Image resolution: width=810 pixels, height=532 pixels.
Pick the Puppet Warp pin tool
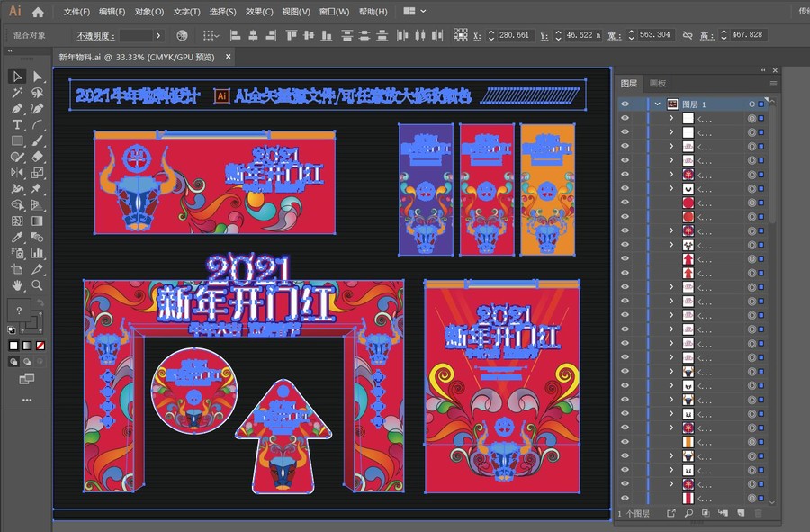[37, 188]
